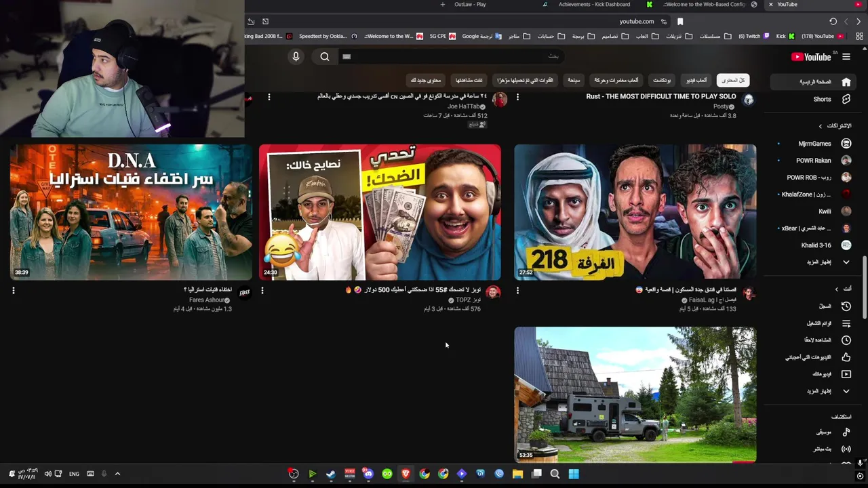The image size is (868, 488).
Task: Open Shorts in the sidebar
Action: (822, 99)
